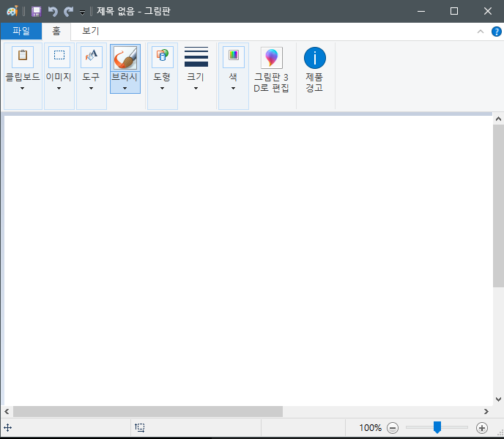Click the zoom slider handle
Viewport: 504px width, 439px height.
point(437,427)
